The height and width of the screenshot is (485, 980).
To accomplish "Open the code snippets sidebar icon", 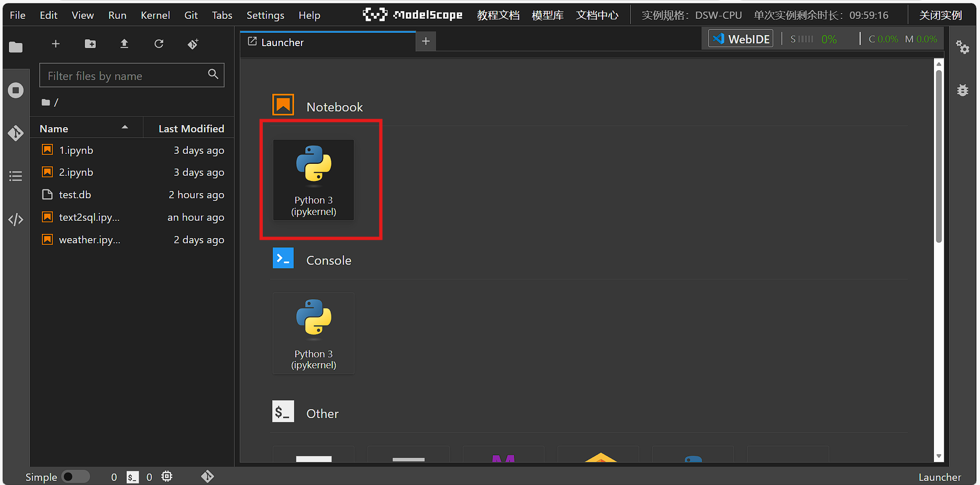I will 16,219.
